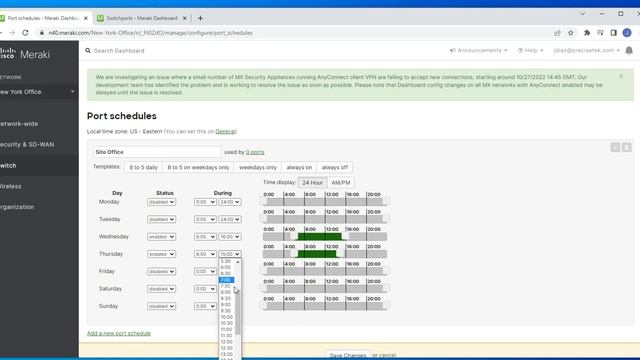This screenshot has height=360, width=640.
Task: Close the Port schedules browser tab
Action: [86, 18]
